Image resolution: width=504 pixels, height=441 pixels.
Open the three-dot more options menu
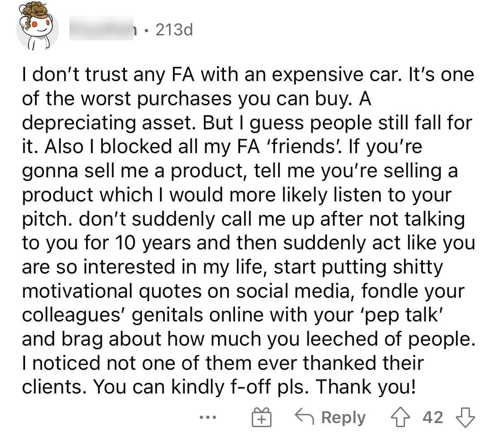coord(207,418)
